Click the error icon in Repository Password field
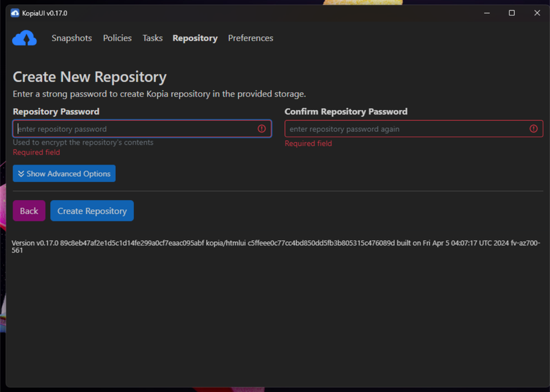550x392 pixels. tap(262, 129)
